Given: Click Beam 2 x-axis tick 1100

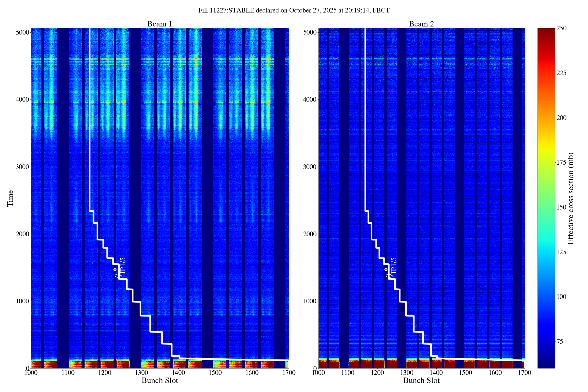Looking at the screenshot, I should tap(348, 373).
